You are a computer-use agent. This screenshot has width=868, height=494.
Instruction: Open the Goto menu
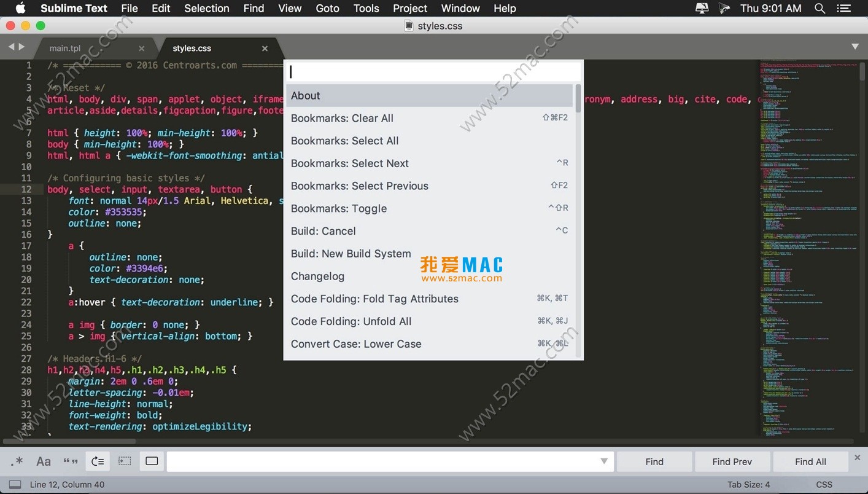[328, 8]
